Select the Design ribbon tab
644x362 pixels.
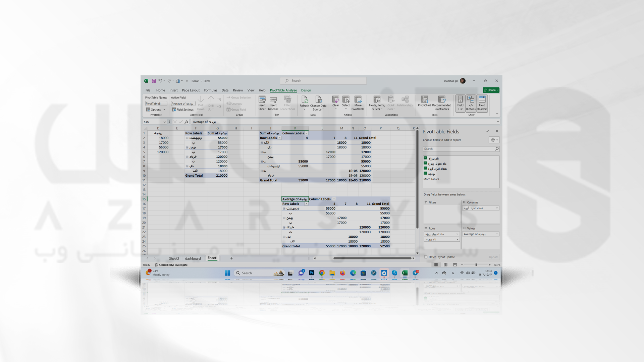coord(306,90)
